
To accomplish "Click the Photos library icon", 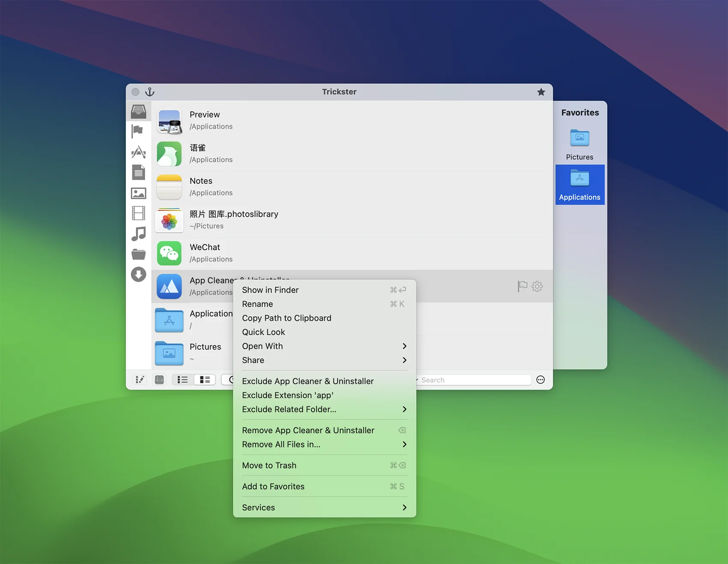I will click(x=169, y=220).
